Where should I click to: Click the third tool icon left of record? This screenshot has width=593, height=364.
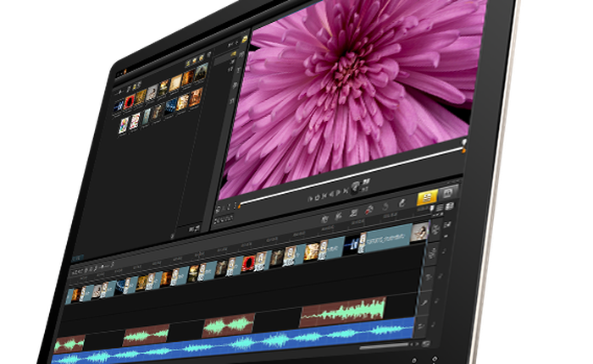(x=353, y=213)
